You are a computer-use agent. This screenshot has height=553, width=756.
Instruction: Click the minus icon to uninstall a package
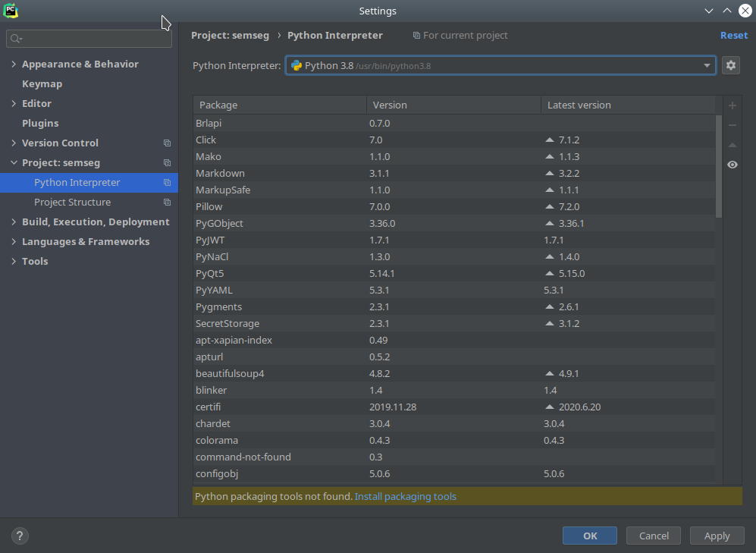coord(730,125)
